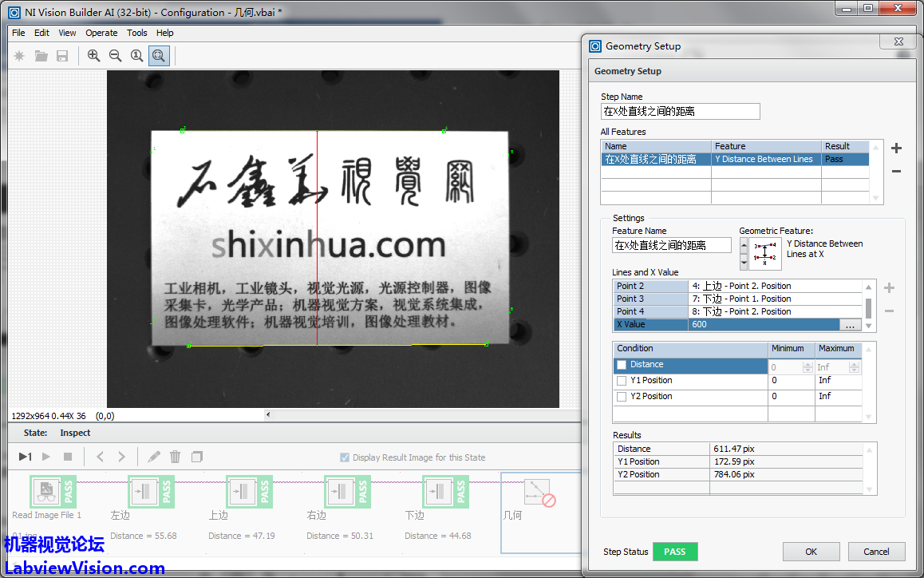
Task: Select previous geometric feature with up arrow
Action: pyautogui.click(x=744, y=245)
